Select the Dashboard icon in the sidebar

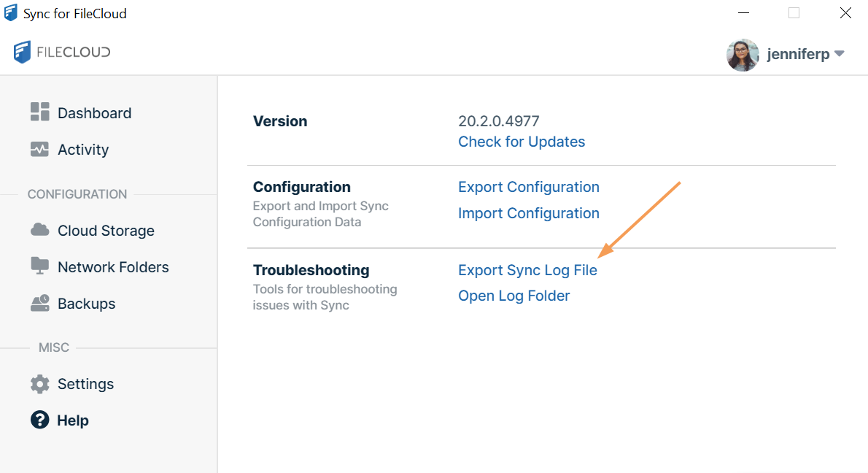pos(42,112)
